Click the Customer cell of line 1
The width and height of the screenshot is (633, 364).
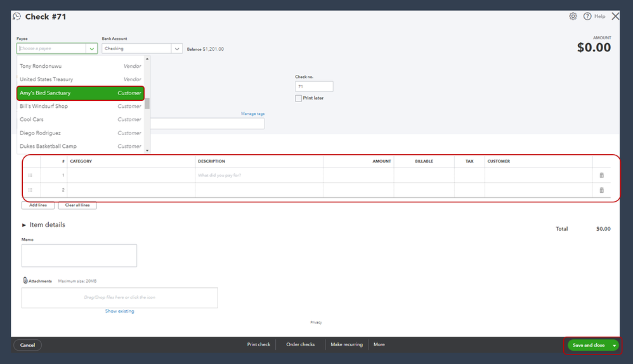538,175
